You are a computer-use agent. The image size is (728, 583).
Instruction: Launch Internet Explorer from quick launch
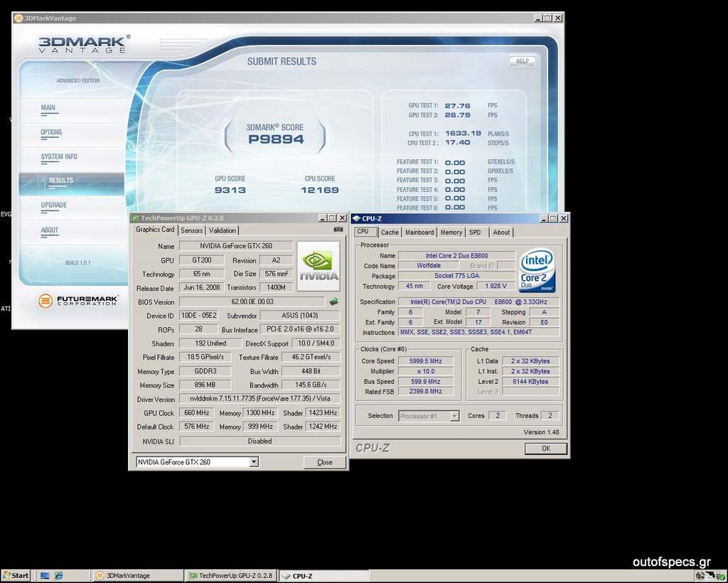pos(58,576)
